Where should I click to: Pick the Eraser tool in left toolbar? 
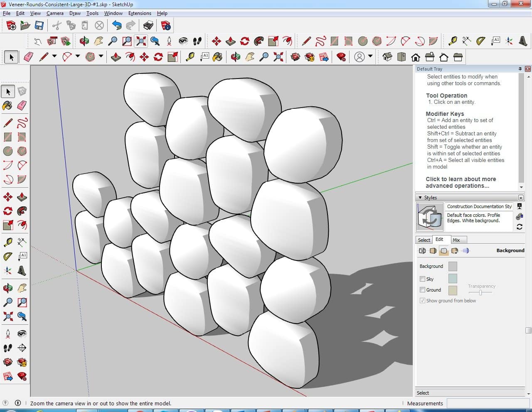point(22,105)
